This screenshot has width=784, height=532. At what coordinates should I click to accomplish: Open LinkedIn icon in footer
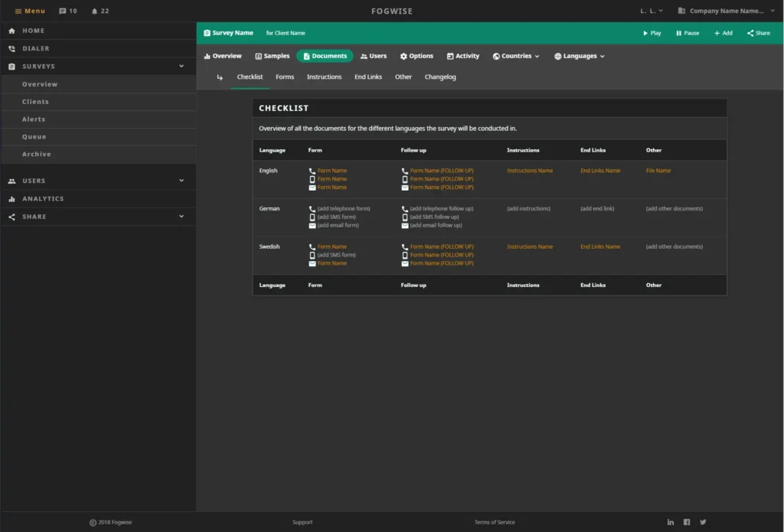(671, 522)
